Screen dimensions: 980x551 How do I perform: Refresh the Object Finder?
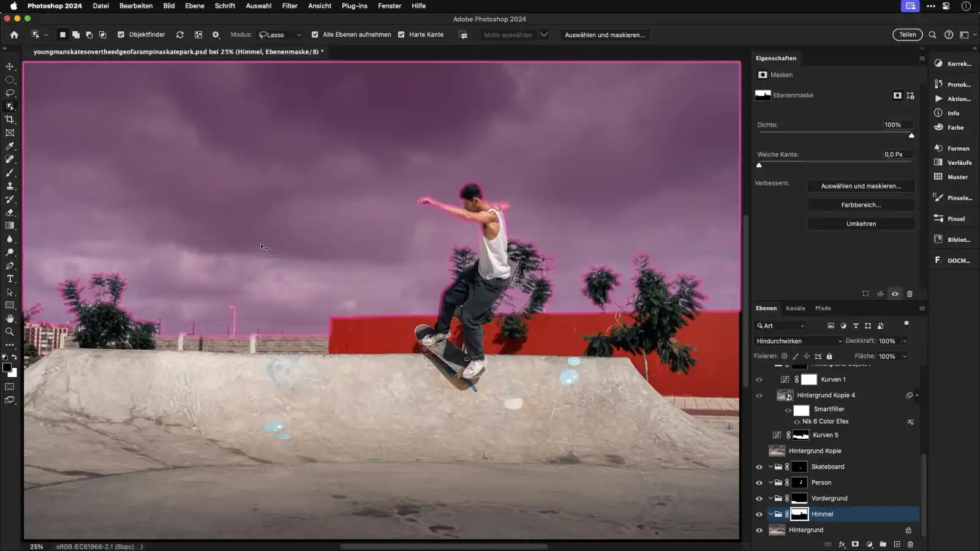(180, 35)
